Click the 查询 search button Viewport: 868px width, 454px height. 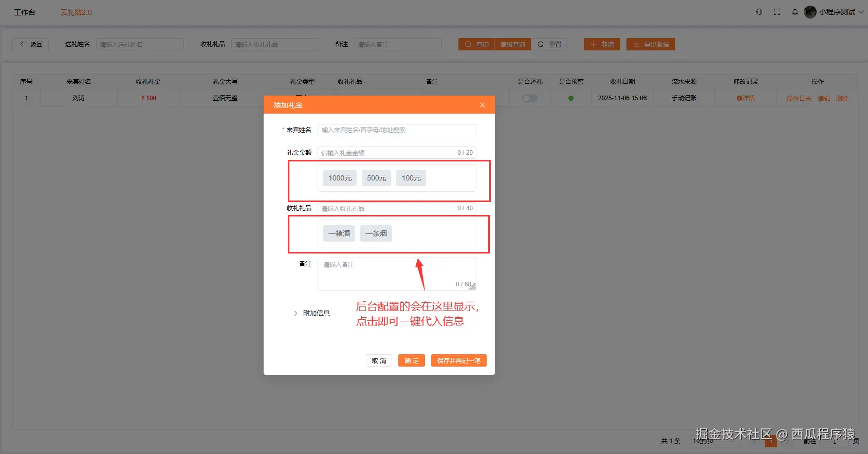[x=476, y=44]
